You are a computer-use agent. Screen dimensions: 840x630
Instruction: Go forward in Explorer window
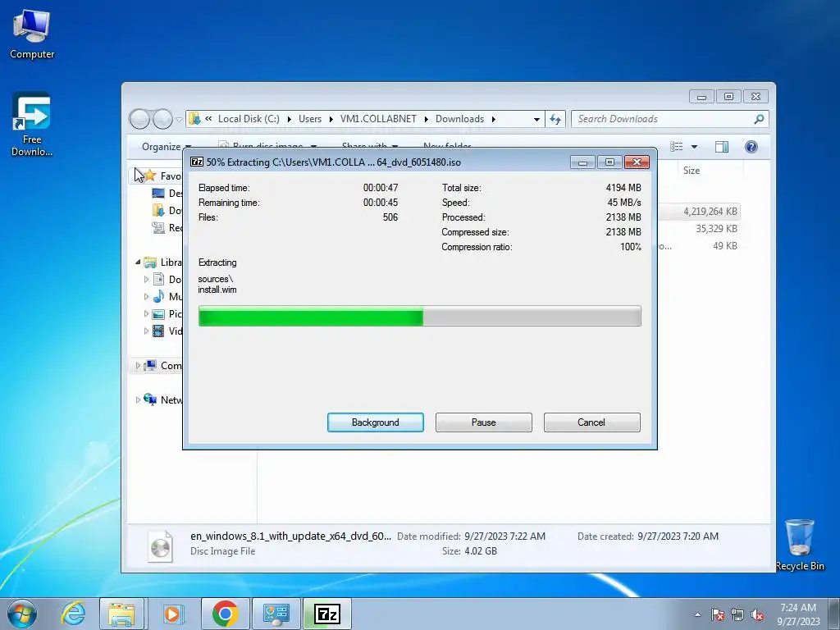tap(162, 119)
